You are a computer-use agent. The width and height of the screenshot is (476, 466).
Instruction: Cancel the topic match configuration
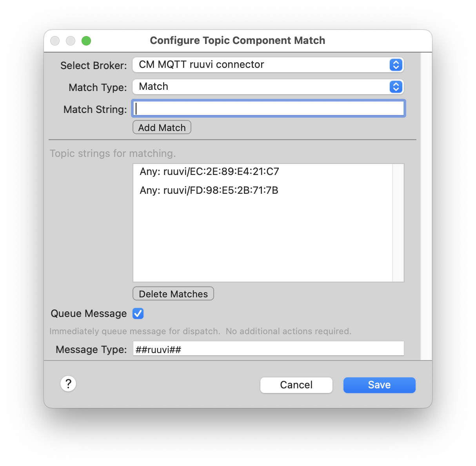point(296,385)
